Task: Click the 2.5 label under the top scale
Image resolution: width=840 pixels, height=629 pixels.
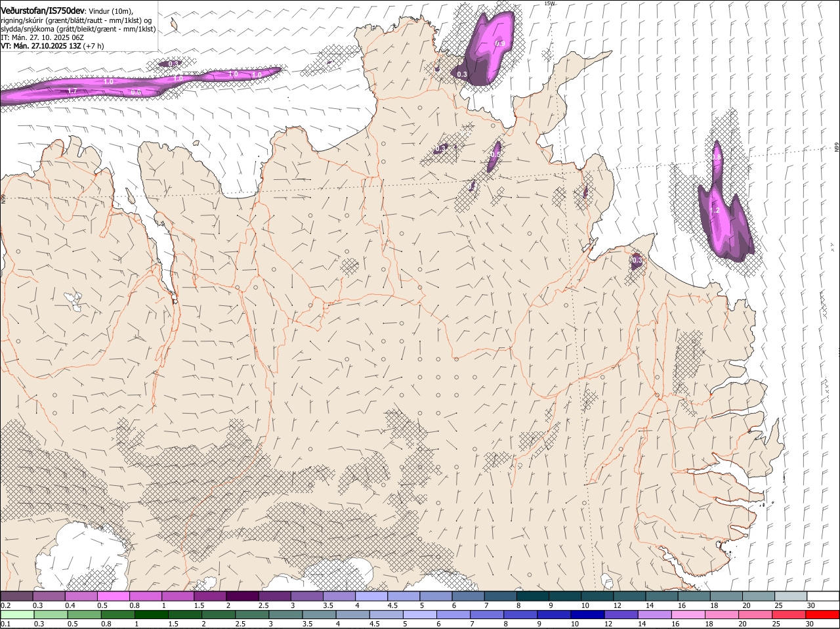Action: 263,605
